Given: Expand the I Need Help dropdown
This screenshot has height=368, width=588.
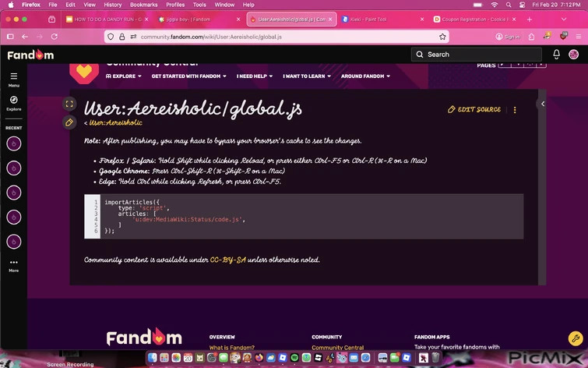Looking at the screenshot, I should coord(255,76).
